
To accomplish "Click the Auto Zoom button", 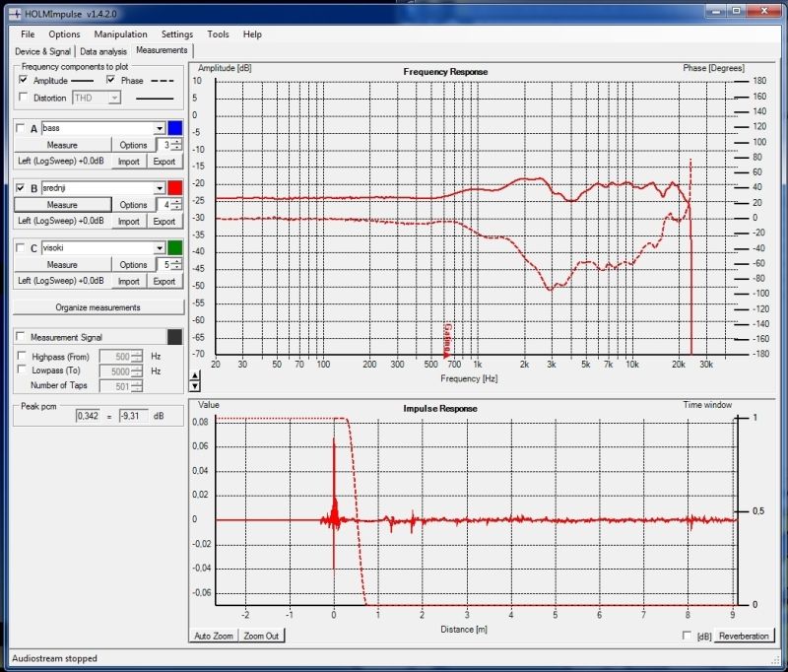I will tap(214, 636).
